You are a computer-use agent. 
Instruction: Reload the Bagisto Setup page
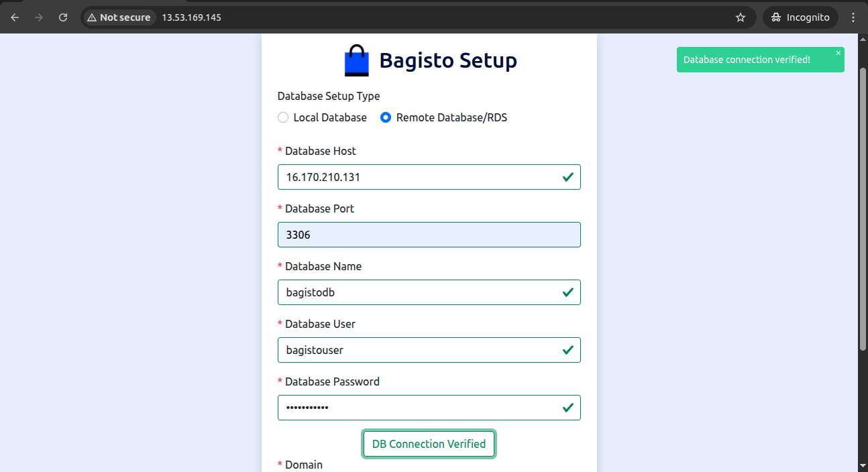[63, 17]
